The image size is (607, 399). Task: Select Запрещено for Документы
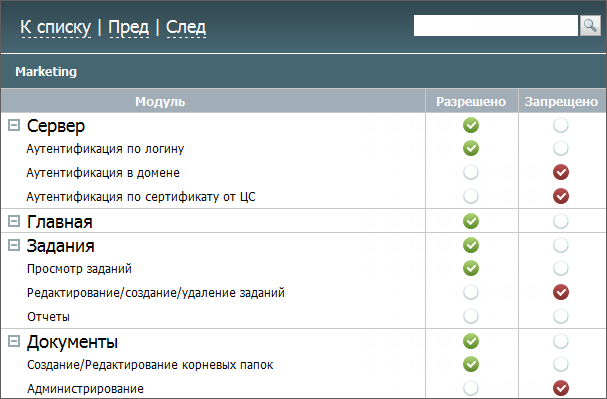pyautogui.click(x=561, y=341)
